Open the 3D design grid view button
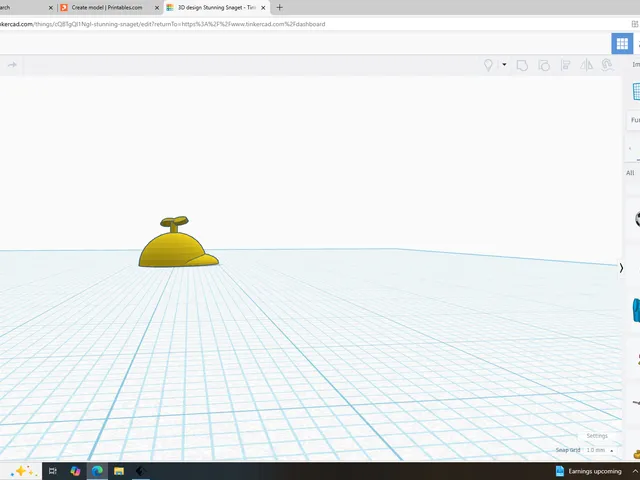Image resolution: width=640 pixels, height=480 pixels. (x=622, y=43)
